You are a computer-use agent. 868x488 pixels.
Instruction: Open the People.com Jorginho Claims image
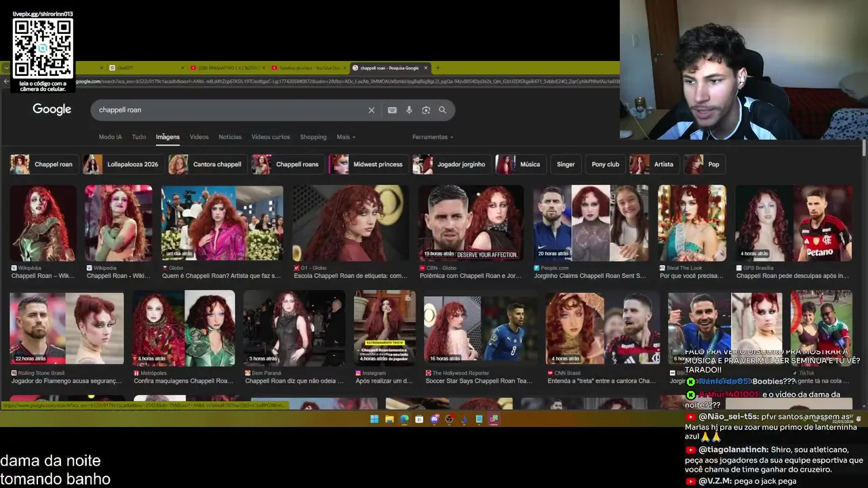pyautogui.click(x=591, y=223)
